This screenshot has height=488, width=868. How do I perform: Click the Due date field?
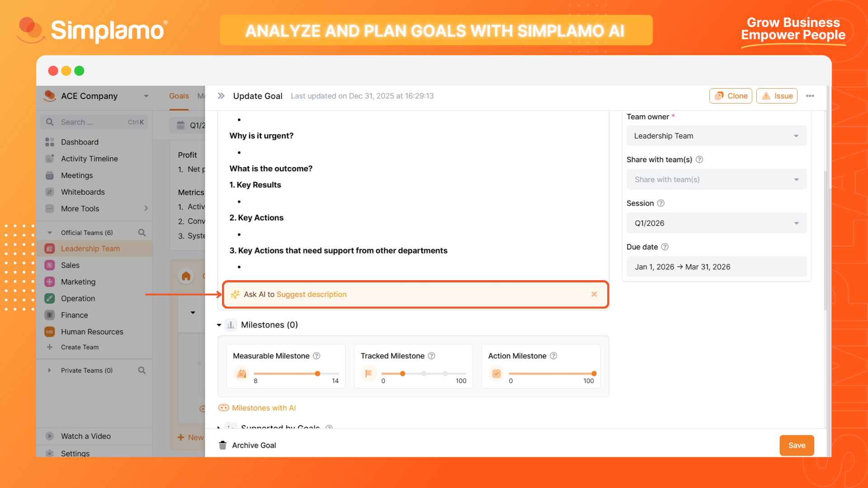point(716,267)
